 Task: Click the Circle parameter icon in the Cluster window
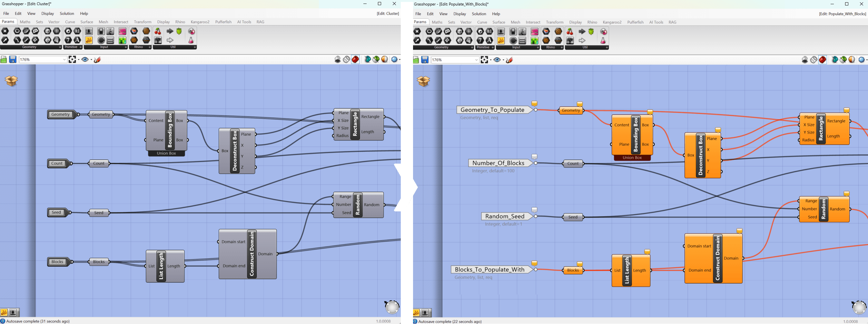17,31
